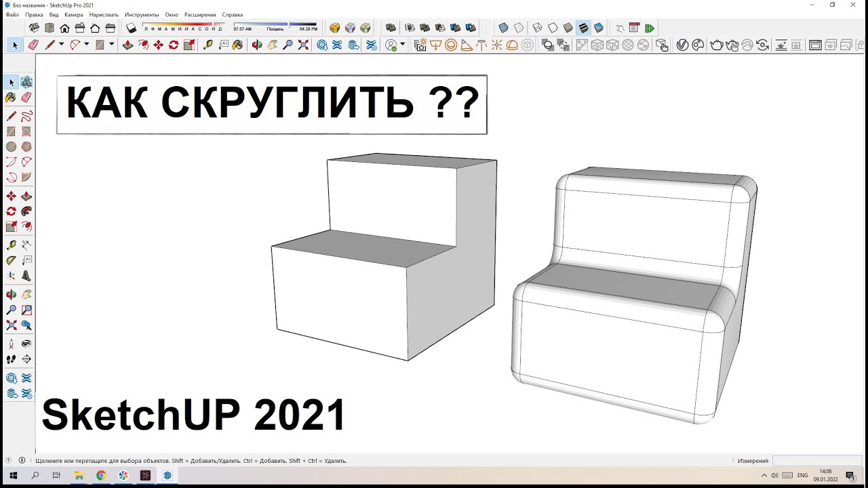Click the status bar info circle icon
868x488 pixels.
click(x=22, y=460)
